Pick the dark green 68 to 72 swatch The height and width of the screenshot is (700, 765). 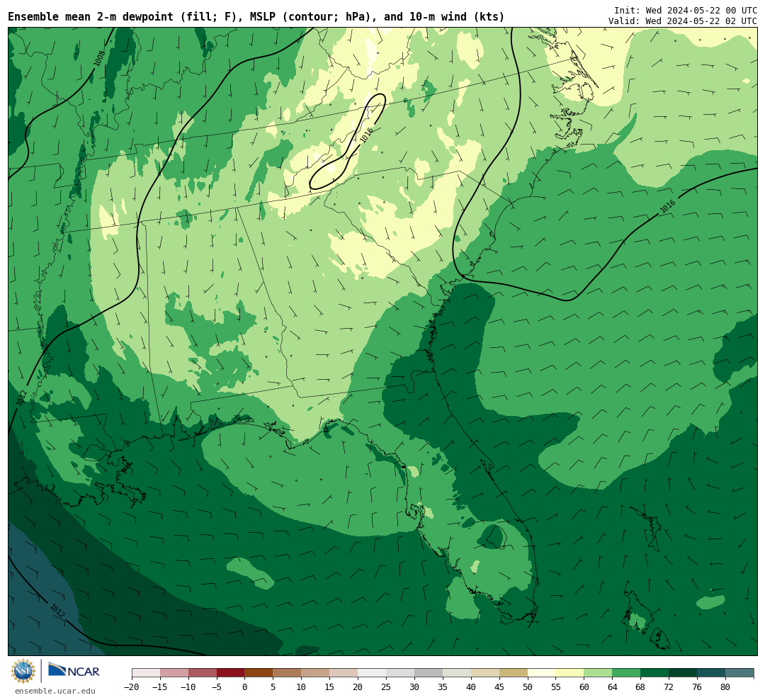[x=654, y=673]
